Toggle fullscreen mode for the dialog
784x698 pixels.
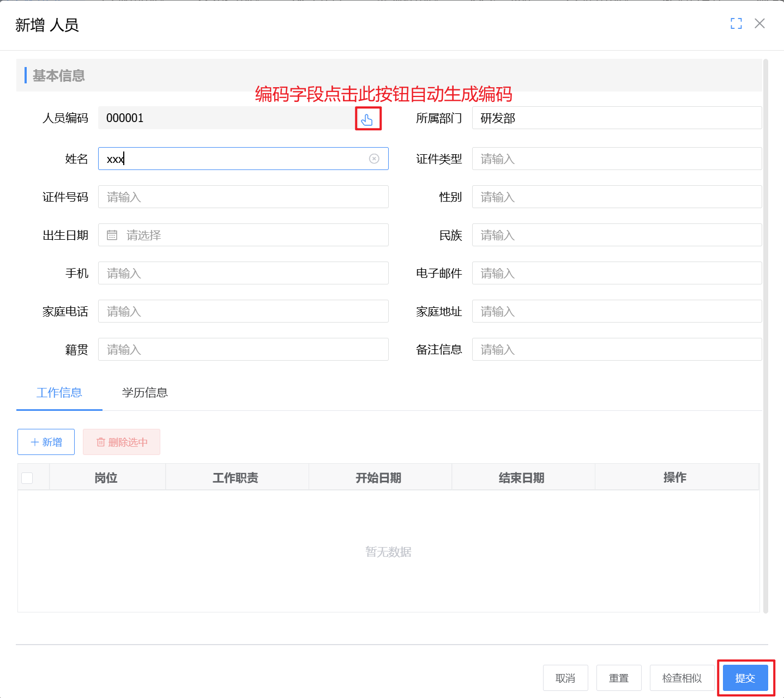[736, 23]
